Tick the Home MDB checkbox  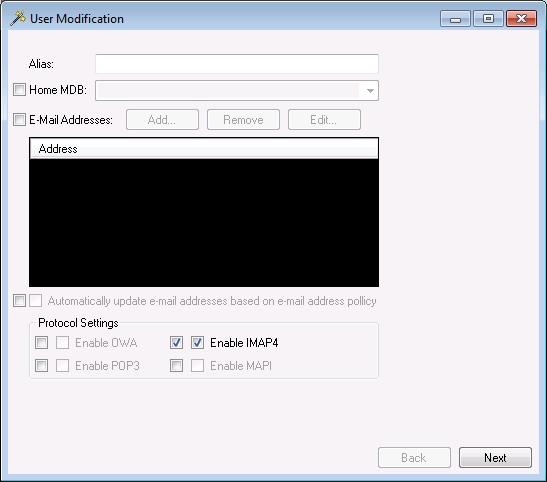20,90
